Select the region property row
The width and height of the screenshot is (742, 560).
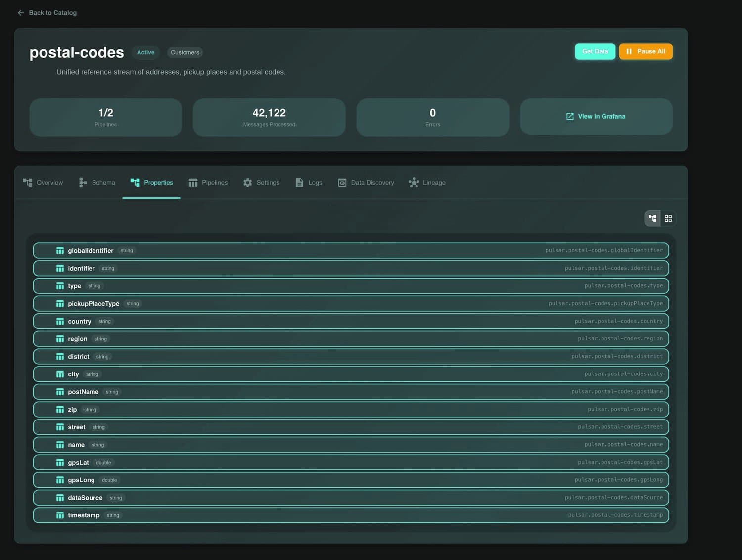(x=351, y=339)
